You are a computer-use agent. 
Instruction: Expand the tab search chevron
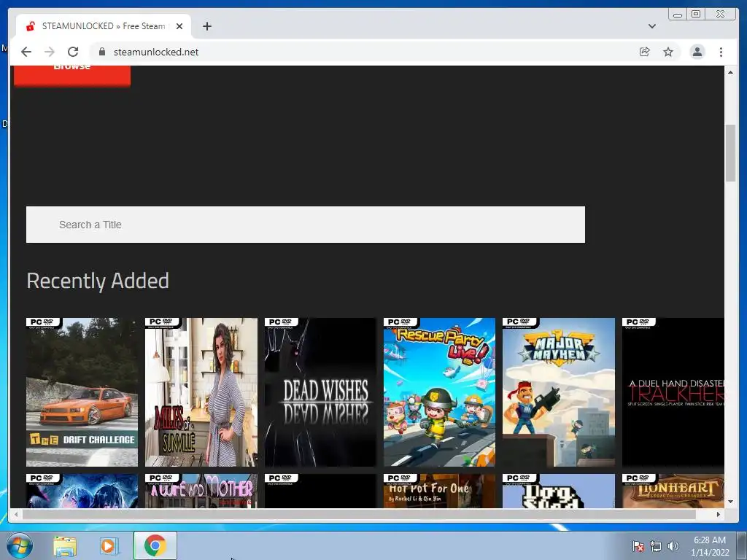(x=651, y=26)
